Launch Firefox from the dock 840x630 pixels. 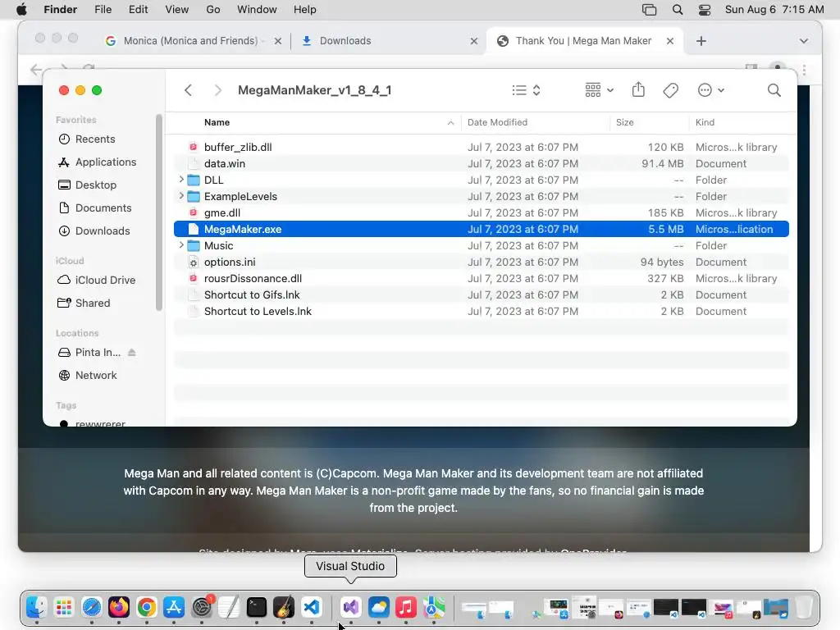(119, 607)
